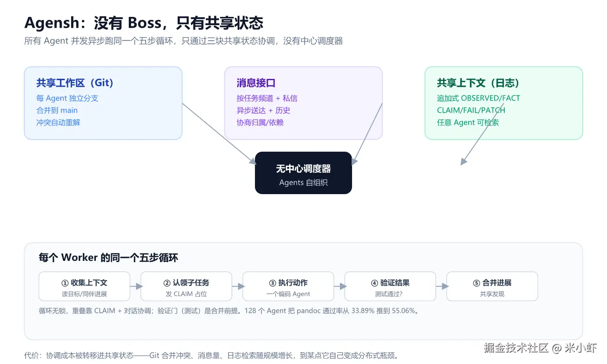
Task: Select step '⑤ 合并进展' box
Action: pos(492,286)
